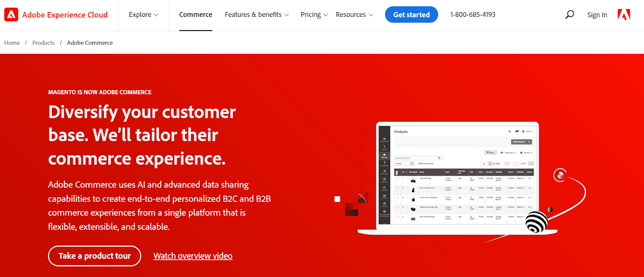The width and height of the screenshot is (644, 277).
Task: Go to Home breadcrumb
Action: click(x=12, y=43)
